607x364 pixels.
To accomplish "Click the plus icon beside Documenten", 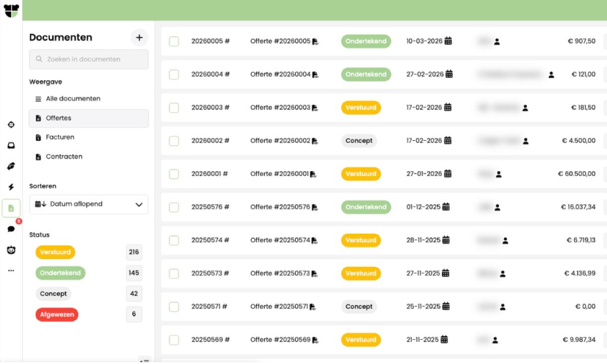I will click(139, 37).
